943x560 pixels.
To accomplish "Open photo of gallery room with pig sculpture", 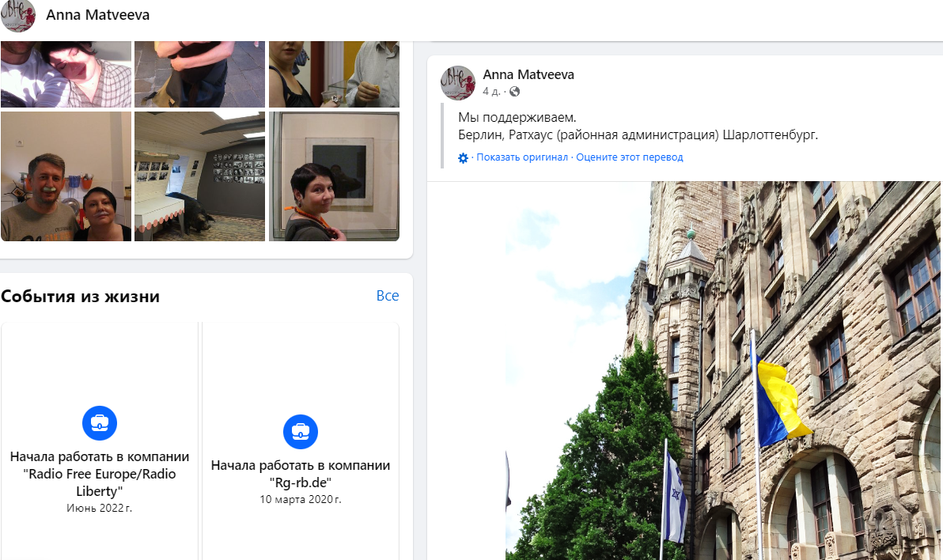I will 199,176.
